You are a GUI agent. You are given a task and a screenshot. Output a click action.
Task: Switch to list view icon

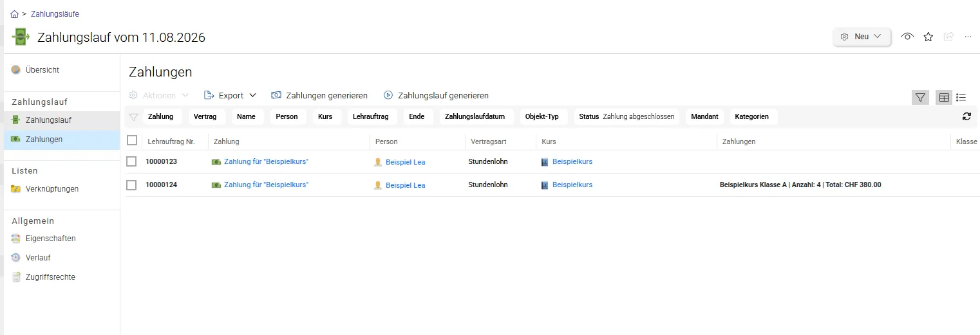coord(961,97)
